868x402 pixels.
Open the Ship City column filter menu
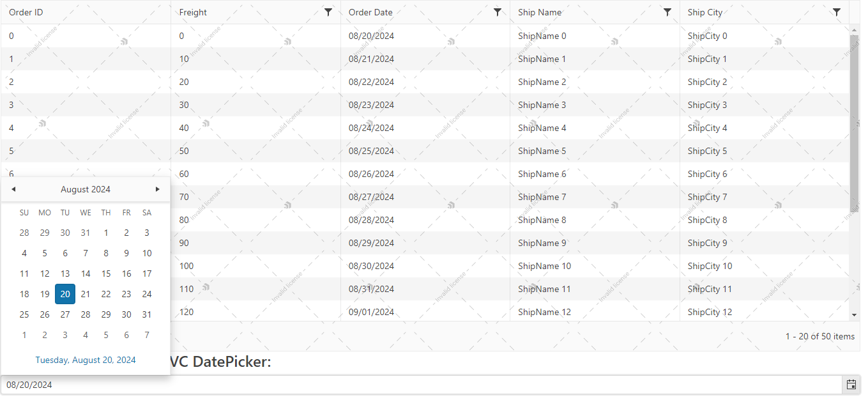(x=837, y=12)
